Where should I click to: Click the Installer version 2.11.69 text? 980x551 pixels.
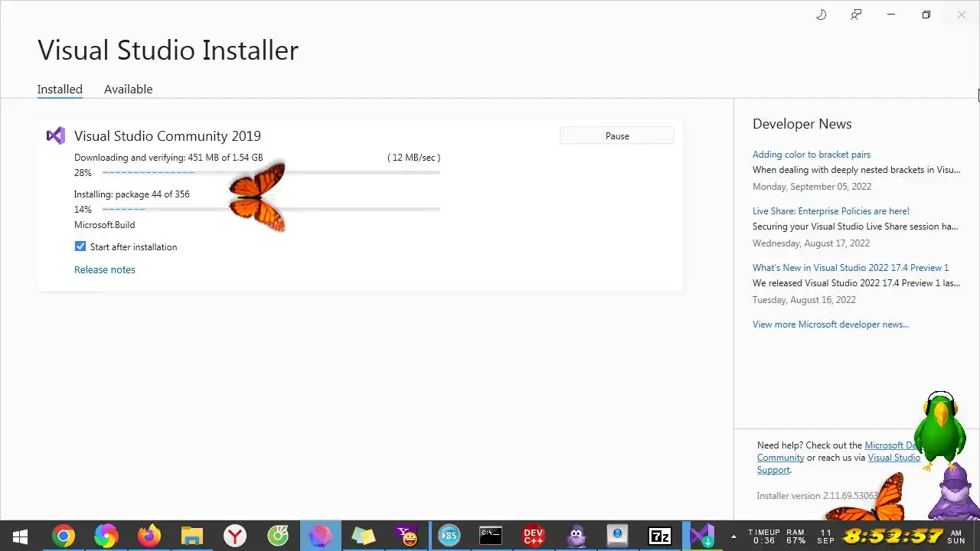click(818, 496)
